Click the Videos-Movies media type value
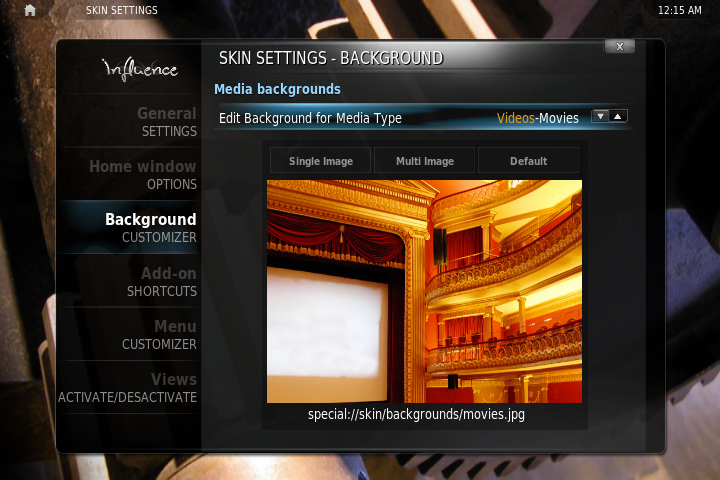 tap(537, 118)
